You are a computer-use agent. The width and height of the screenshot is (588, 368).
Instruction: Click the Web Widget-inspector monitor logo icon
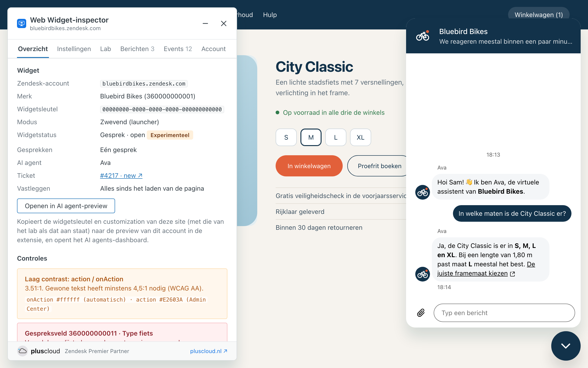click(22, 23)
